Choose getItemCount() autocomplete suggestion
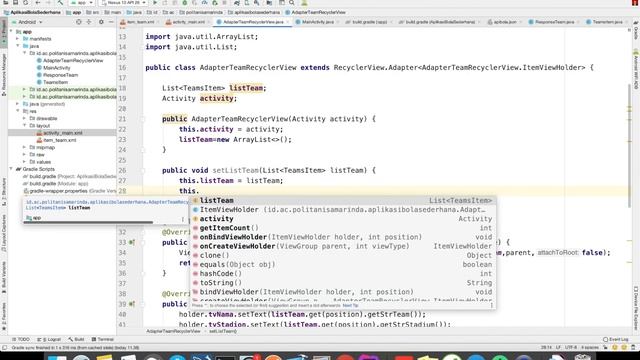This screenshot has height=360, width=640. (x=343, y=228)
